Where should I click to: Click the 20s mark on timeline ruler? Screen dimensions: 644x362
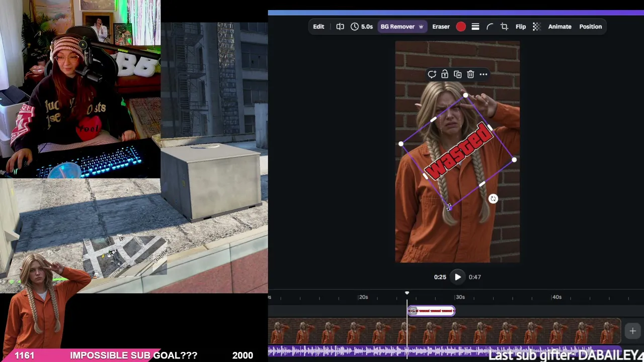point(363,297)
